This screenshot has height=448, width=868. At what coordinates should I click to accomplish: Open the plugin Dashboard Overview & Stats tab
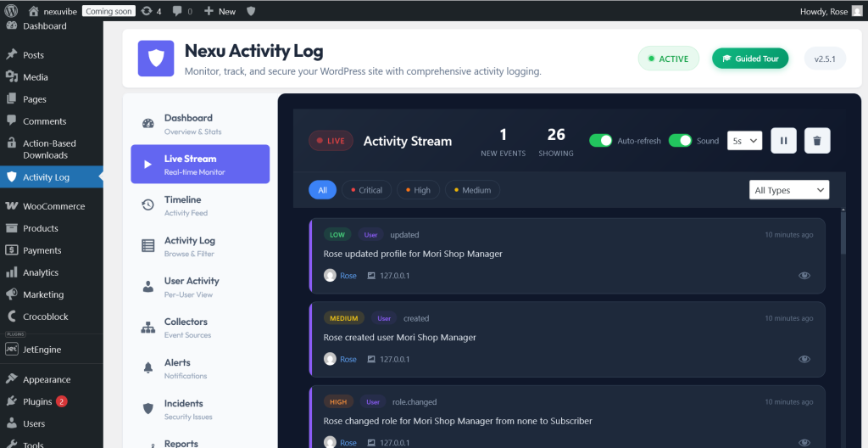pyautogui.click(x=200, y=124)
